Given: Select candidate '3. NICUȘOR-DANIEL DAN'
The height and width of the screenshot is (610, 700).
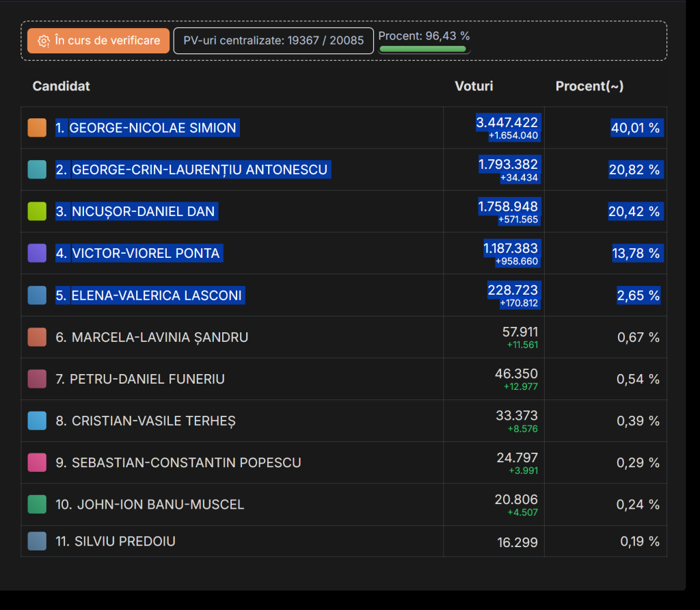Looking at the screenshot, I should click(137, 211).
